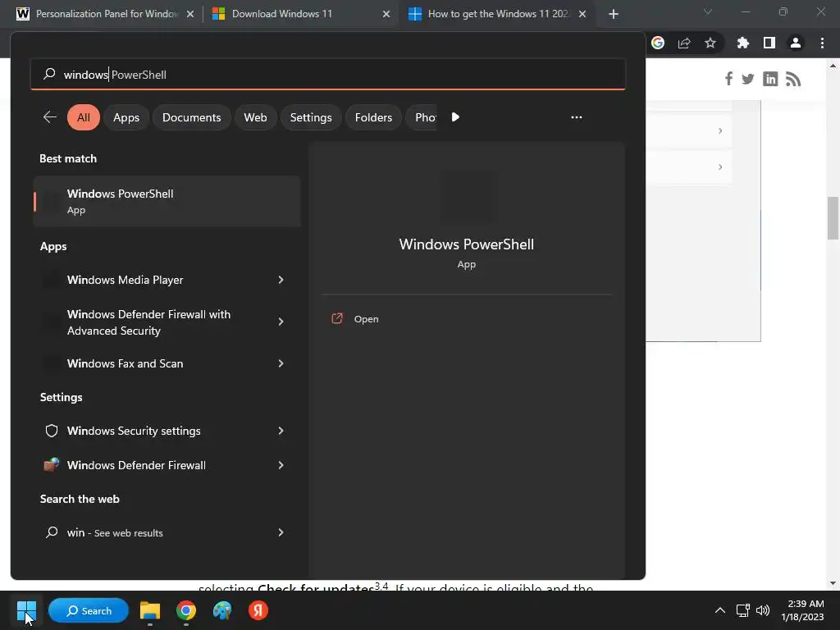Viewport: 840px width, 630px height.
Task: Show hidden system tray icons
Action: coord(720,610)
